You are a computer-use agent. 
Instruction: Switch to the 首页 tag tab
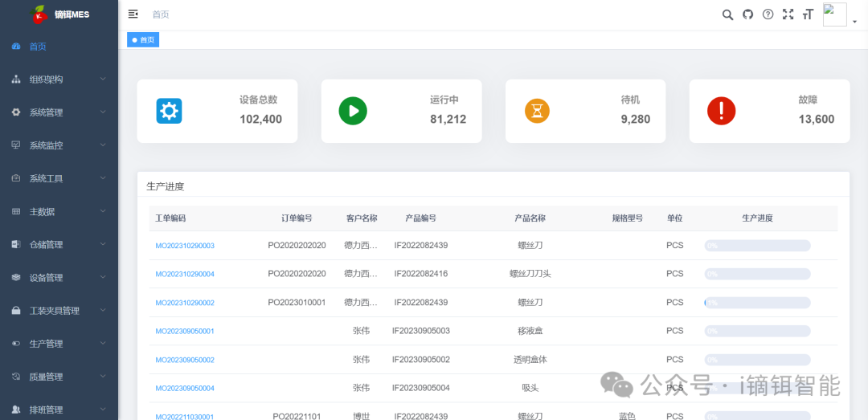[x=143, y=40]
